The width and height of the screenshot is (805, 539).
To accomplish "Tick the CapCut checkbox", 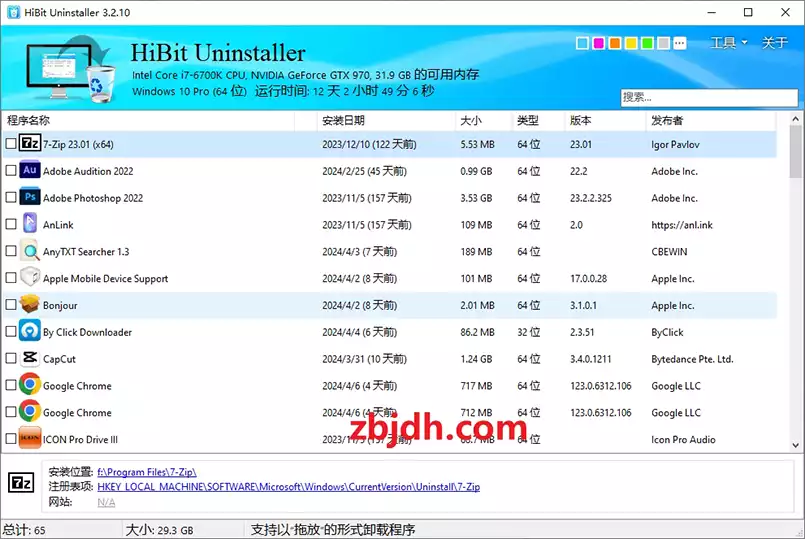I will [11, 358].
